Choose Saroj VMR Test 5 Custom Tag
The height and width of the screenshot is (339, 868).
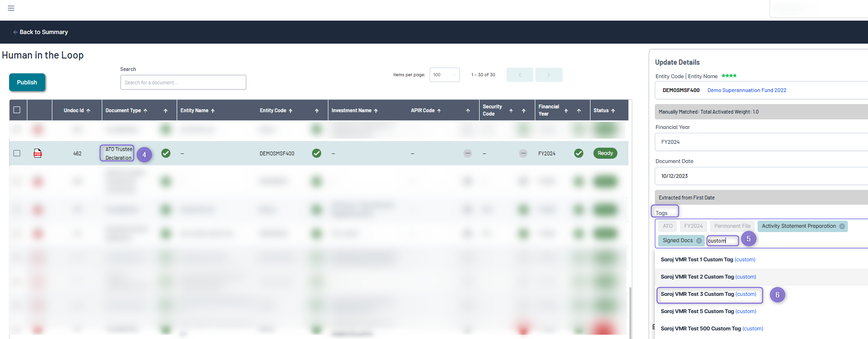pos(761,311)
